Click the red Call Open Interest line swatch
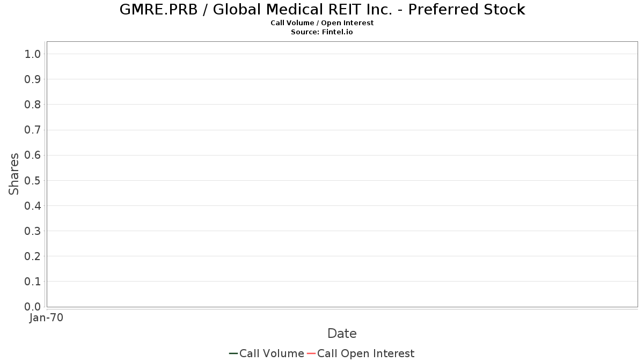644x362 pixels. point(311,353)
